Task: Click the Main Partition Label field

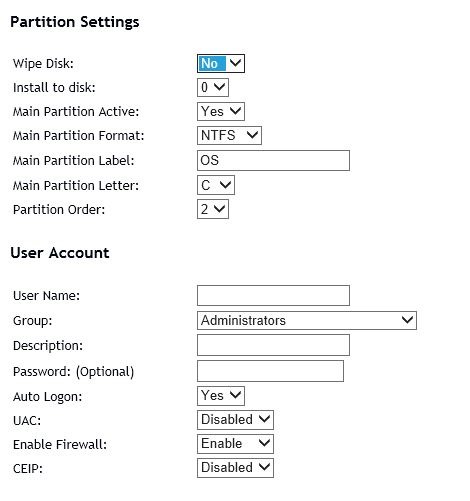Action: pyautogui.click(x=273, y=160)
